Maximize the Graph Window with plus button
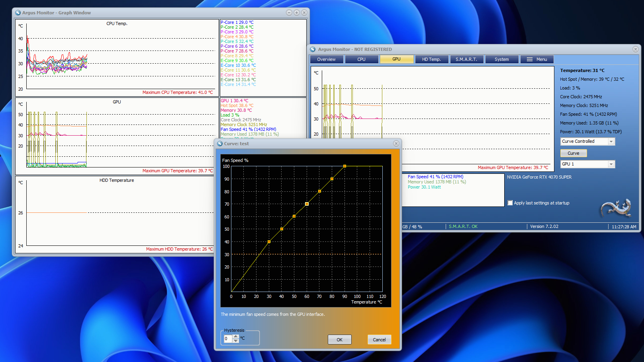This screenshot has width=644, height=362. point(297,13)
